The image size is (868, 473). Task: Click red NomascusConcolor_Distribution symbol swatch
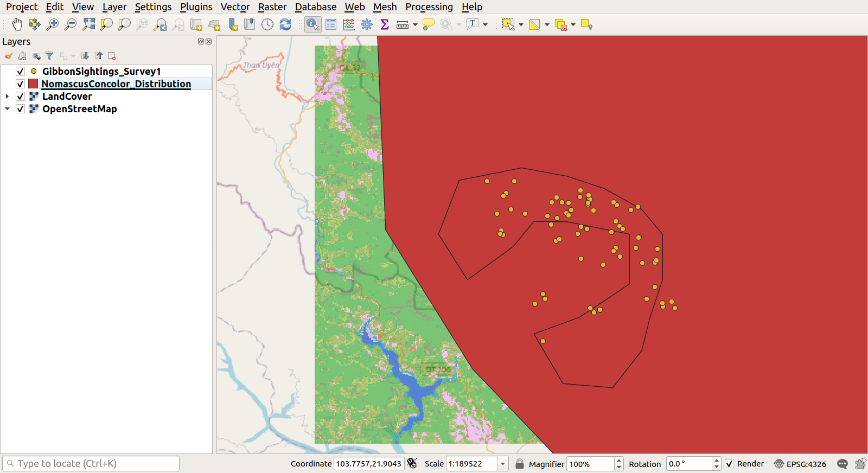(x=34, y=84)
